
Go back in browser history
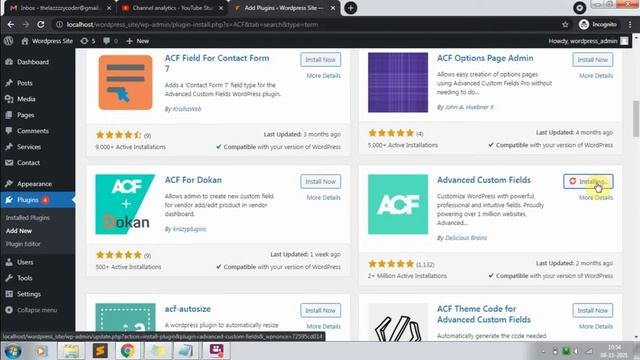click(11, 24)
